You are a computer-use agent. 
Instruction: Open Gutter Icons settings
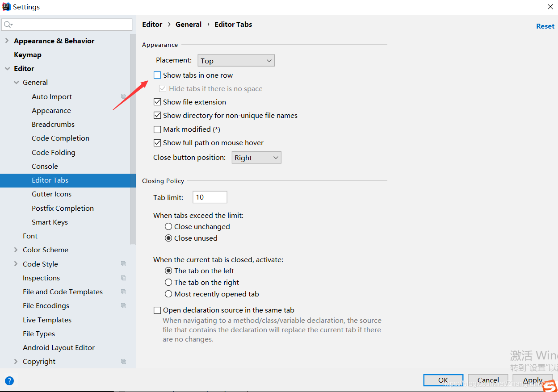[52, 194]
